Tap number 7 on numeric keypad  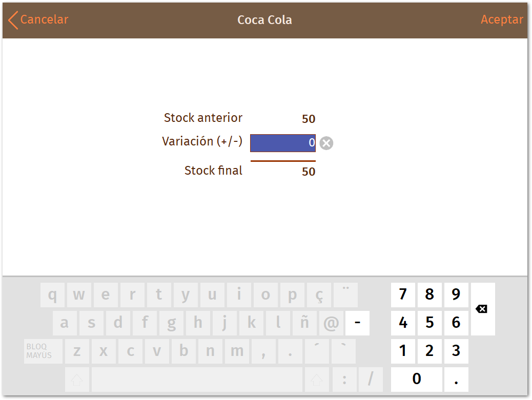[x=403, y=294]
